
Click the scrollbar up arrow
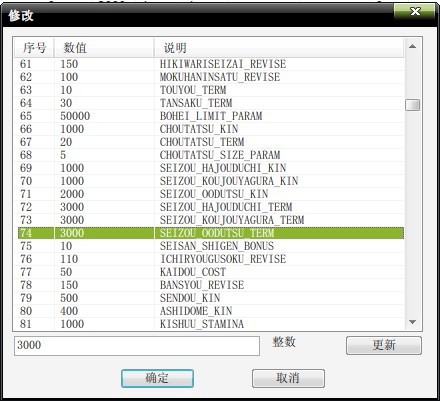coord(412,46)
